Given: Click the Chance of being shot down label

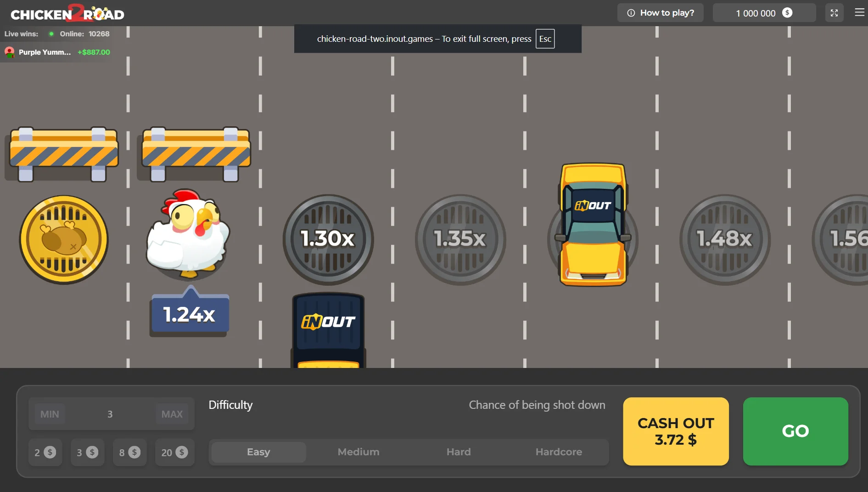Looking at the screenshot, I should click(x=537, y=405).
